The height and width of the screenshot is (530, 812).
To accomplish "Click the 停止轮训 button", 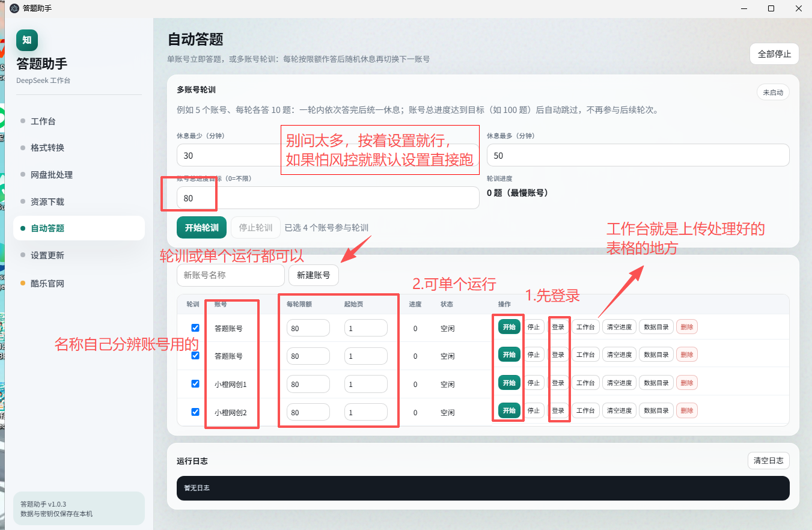I will [255, 228].
